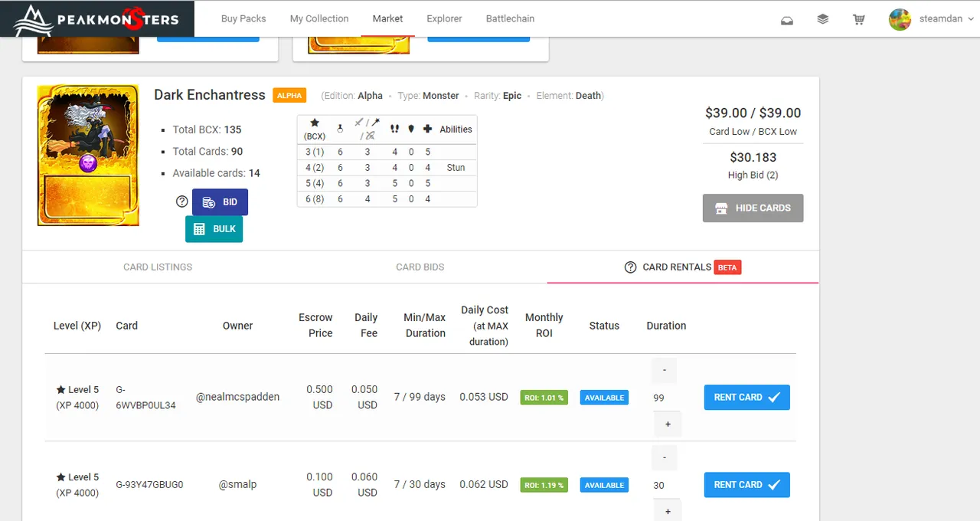
Task: Click the ALPHA edition badge
Action: pos(289,96)
